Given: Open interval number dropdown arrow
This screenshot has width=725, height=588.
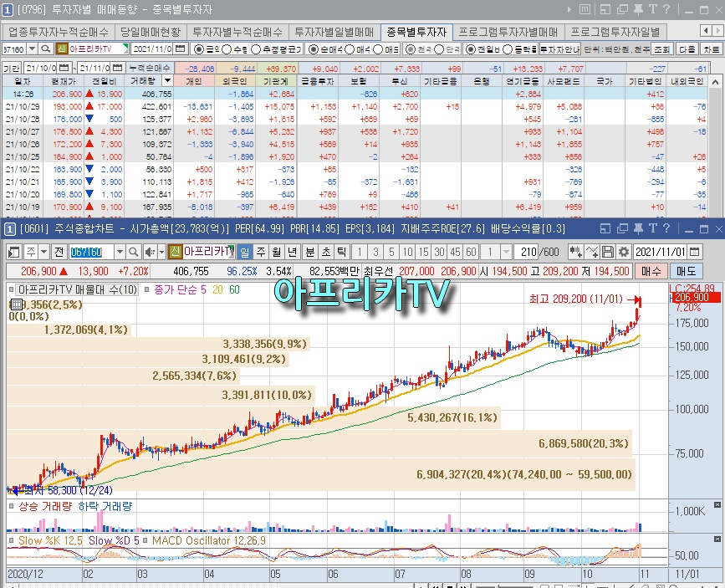Looking at the screenshot, I should click(x=506, y=252).
